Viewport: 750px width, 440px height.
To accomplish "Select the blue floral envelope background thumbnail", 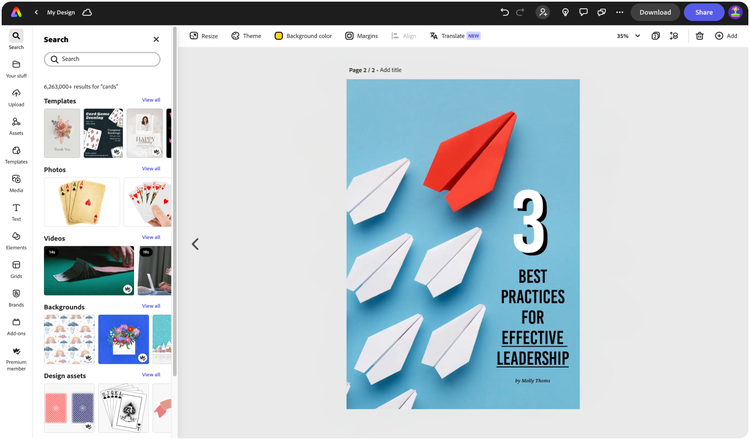I will pyautogui.click(x=123, y=339).
